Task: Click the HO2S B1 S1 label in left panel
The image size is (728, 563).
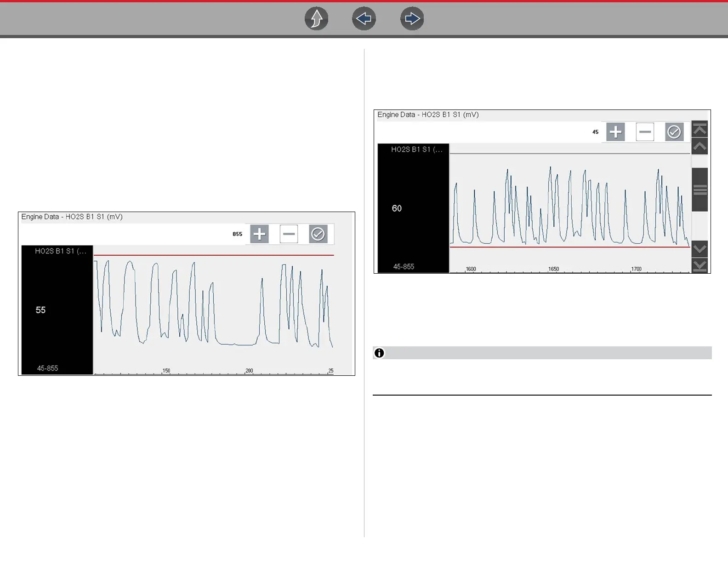Action: pyautogui.click(x=61, y=251)
